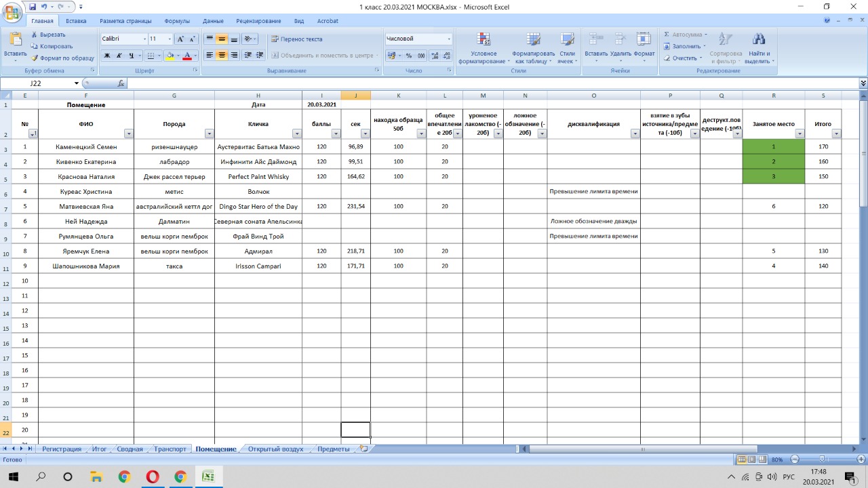Select the Format Painter (Формат по образцу) tool

(x=62, y=58)
